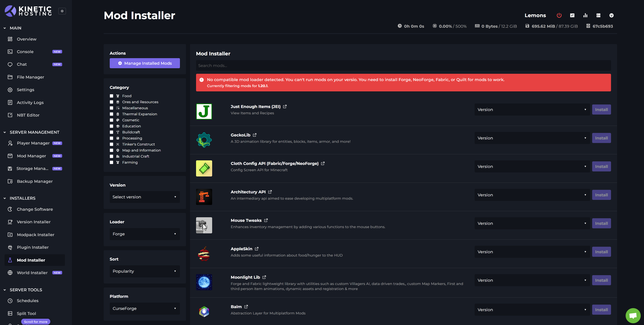Screen dimensions: 644x325
Task: Open the live chat support bubble
Action: (633, 315)
